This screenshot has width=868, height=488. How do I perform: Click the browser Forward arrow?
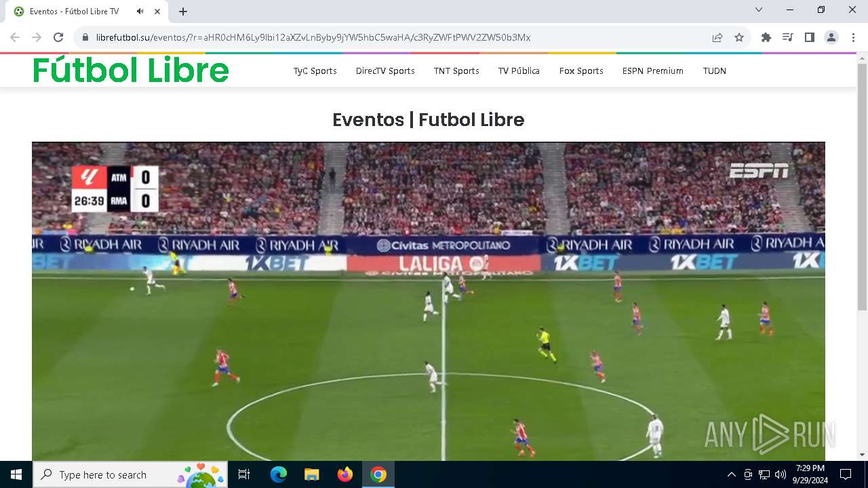click(37, 37)
